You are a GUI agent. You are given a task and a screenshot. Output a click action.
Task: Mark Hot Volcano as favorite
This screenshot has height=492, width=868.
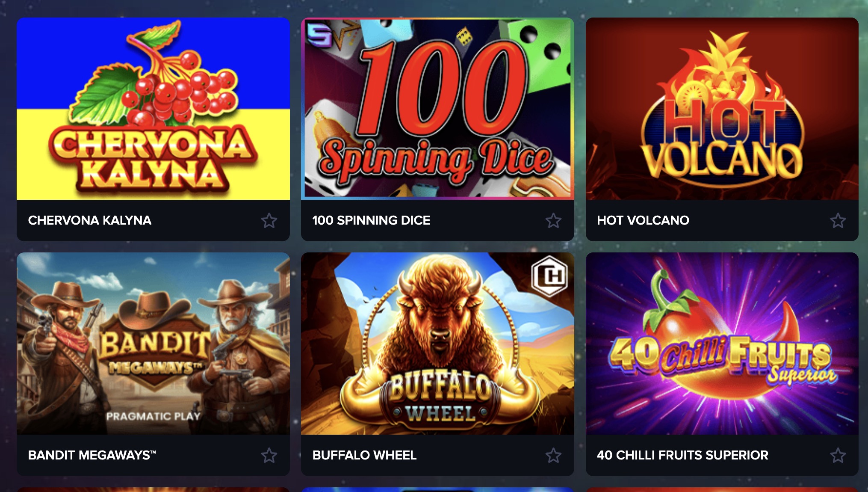(x=838, y=220)
